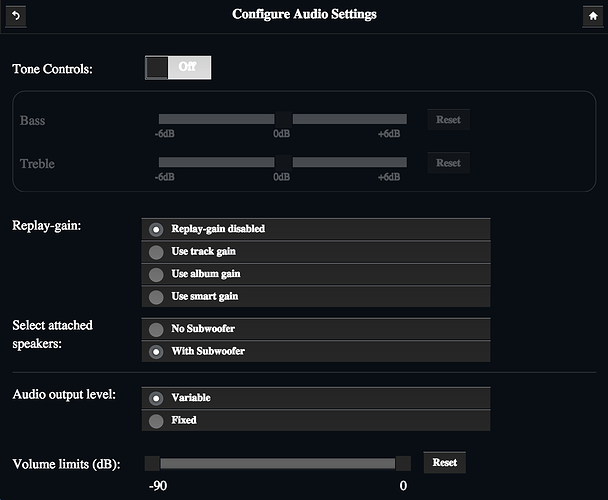Toggle the Tone Controls switch
The height and width of the screenshot is (500, 608).
click(178, 67)
